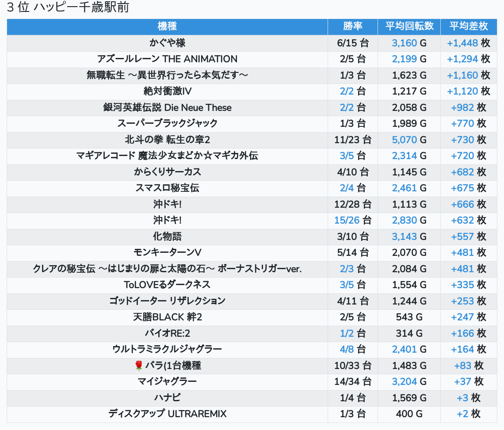
Task: Open the ウルトラミラクルジャグラー machine entry
Action: 167,349
